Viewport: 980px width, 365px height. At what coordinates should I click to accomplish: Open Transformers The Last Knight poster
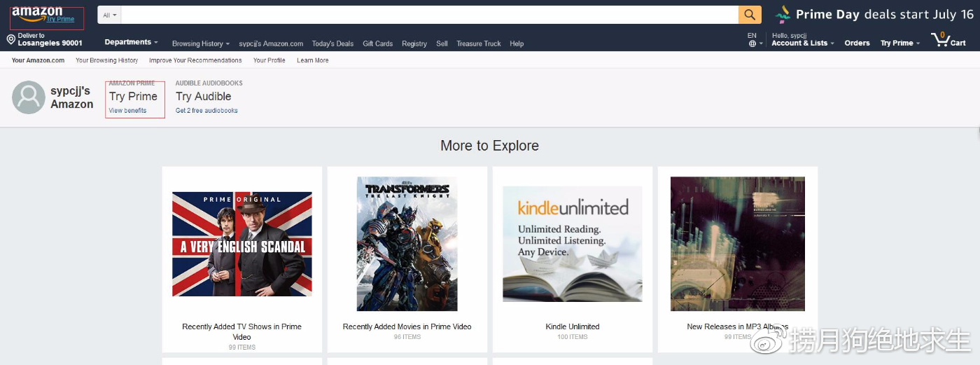tap(407, 244)
